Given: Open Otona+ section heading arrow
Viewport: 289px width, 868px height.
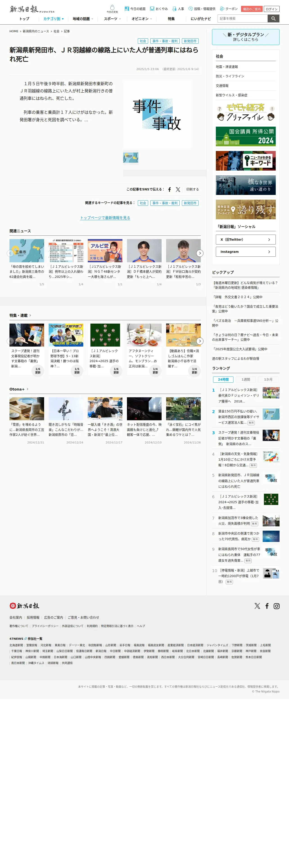Looking at the screenshot, I should [27, 389].
